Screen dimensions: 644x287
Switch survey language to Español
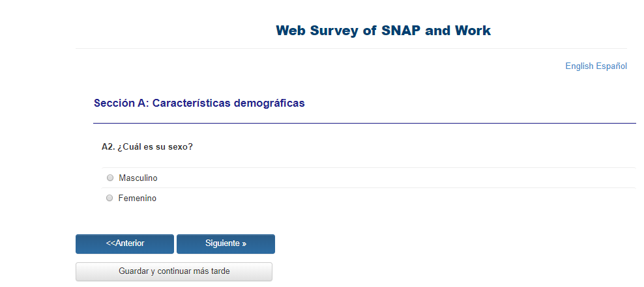click(x=611, y=66)
